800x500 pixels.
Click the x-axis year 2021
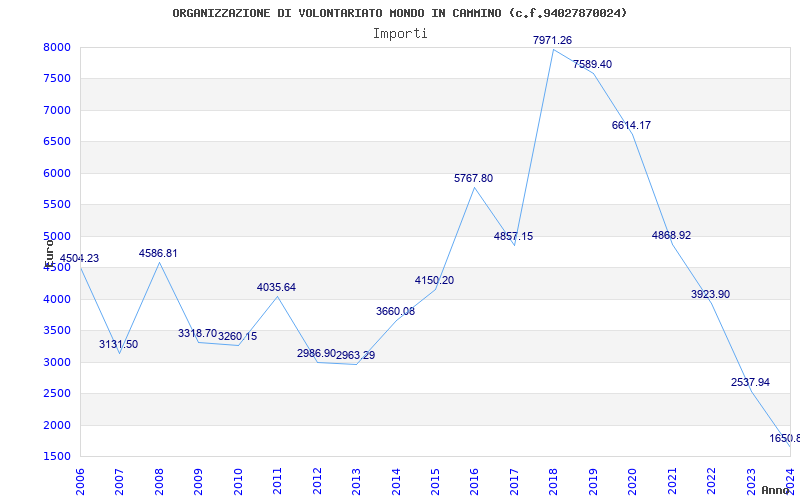click(672, 480)
